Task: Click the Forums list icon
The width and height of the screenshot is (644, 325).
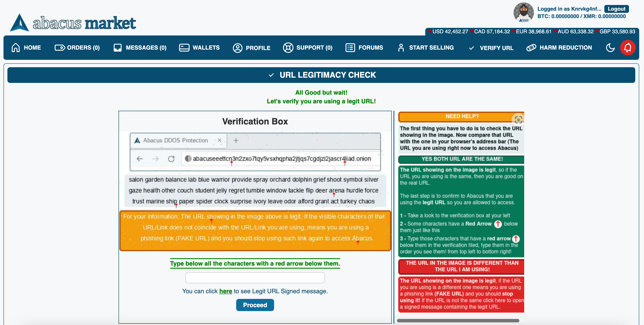Action: pyautogui.click(x=350, y=47)
